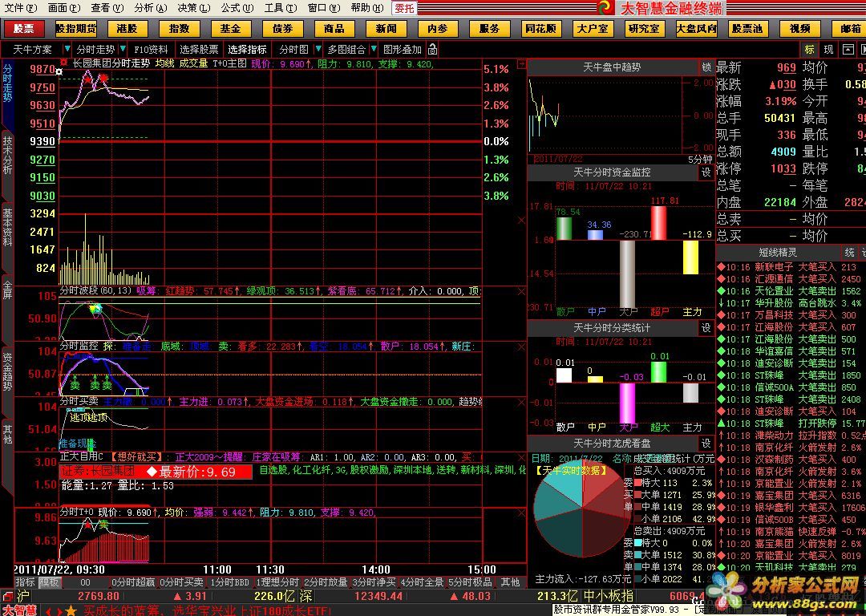Viewport: 866px width, 616px height.
Task: Close the 分时T+0 indicator panel
Action: [521, 513]
